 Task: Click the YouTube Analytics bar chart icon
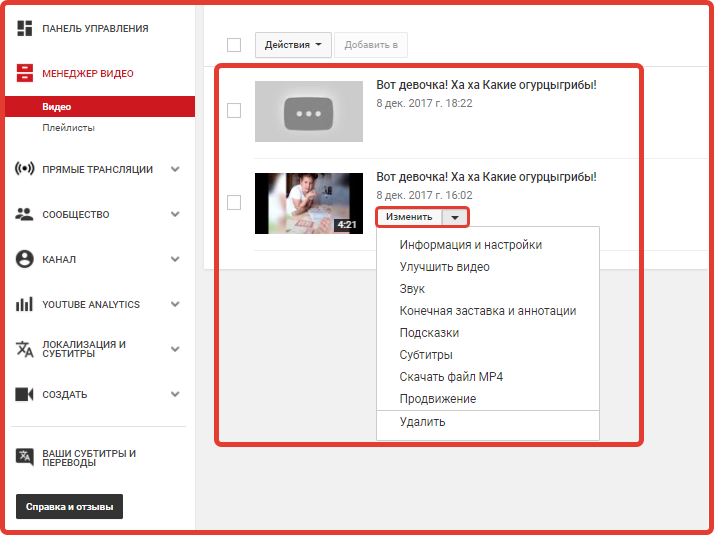tap(25, 304)
